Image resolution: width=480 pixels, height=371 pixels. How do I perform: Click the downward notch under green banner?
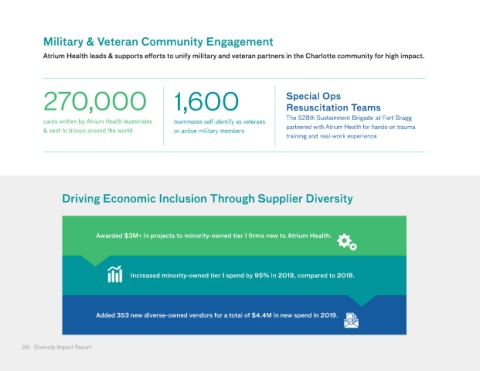point(95,261)
